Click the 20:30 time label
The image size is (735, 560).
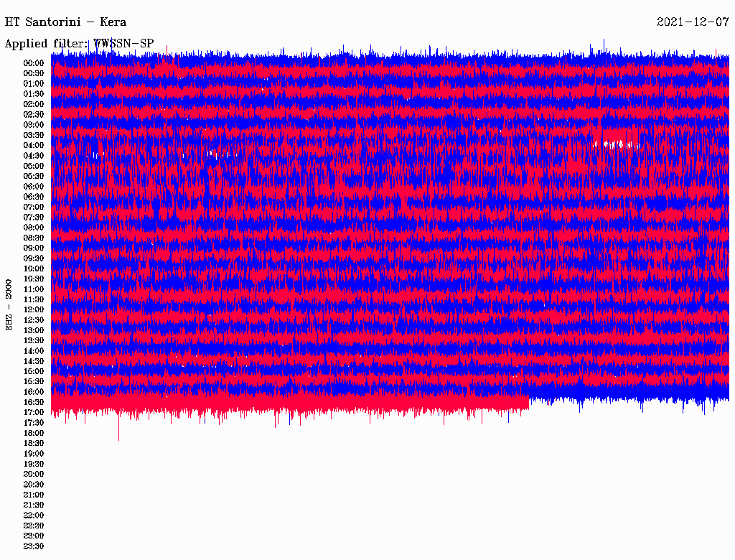[34, 485]
